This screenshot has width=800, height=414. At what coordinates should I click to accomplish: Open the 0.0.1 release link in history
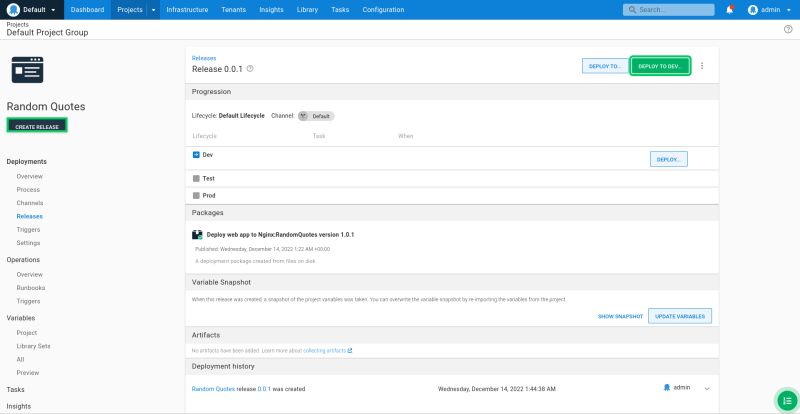pyautogui.click(x=264, y=389)
